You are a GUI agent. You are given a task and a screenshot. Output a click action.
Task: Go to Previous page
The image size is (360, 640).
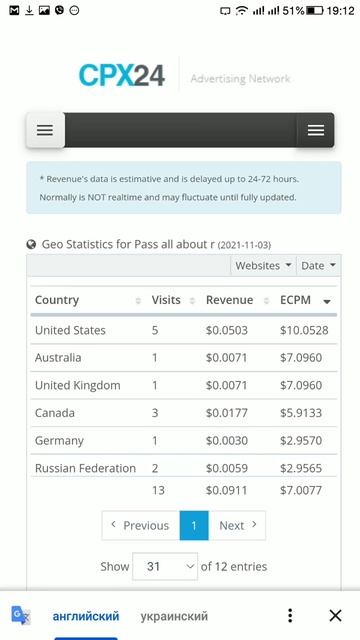pos(141,525)
